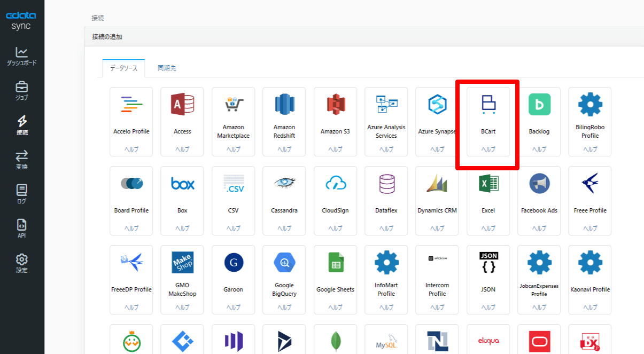
Task: Select the MongoDB leaf connector icon
Action: point(335,342)
